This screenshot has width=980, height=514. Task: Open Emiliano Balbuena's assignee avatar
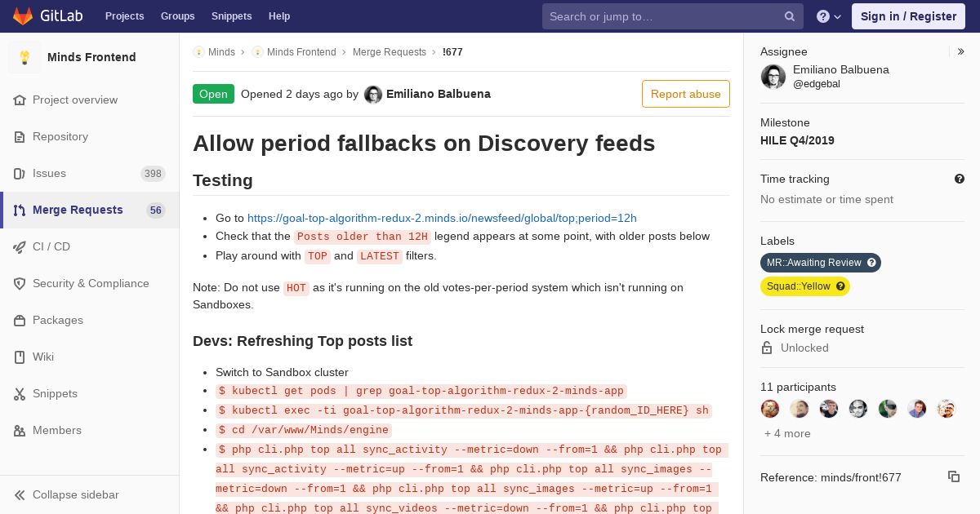point(773,77)
